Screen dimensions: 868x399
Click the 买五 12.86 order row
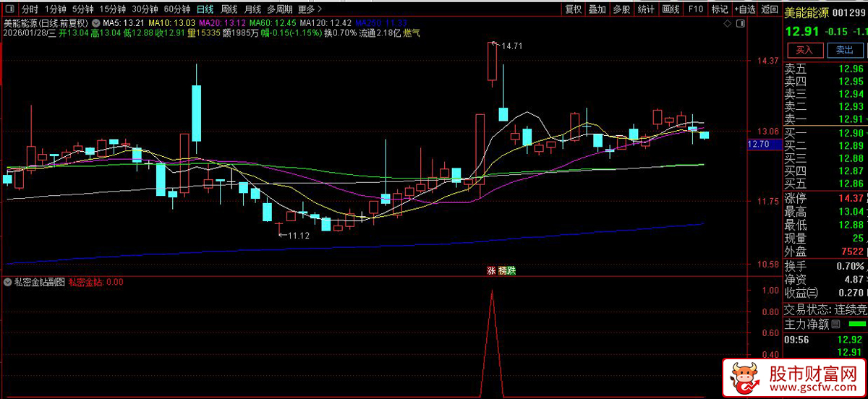point(825,184)
